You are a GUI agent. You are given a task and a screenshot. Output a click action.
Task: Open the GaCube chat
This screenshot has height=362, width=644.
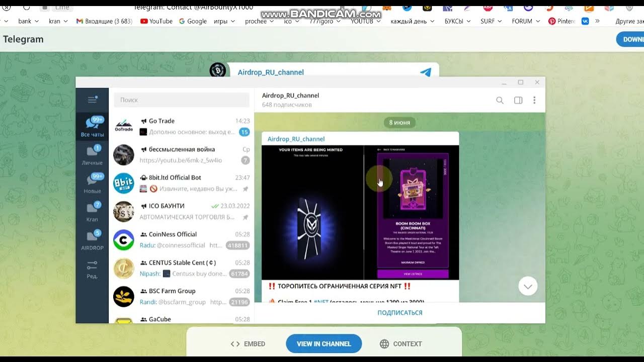tap(182, 318)
